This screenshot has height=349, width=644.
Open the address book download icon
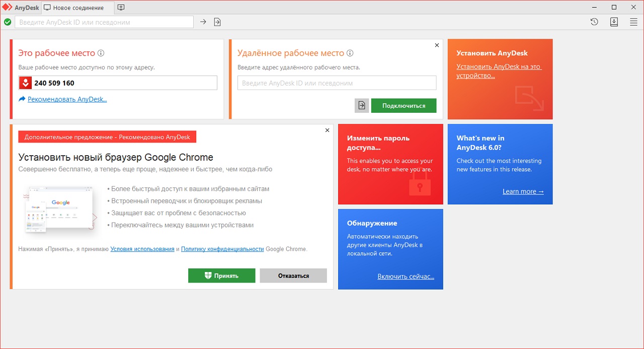pyautogui.click(x=614, y=22)
